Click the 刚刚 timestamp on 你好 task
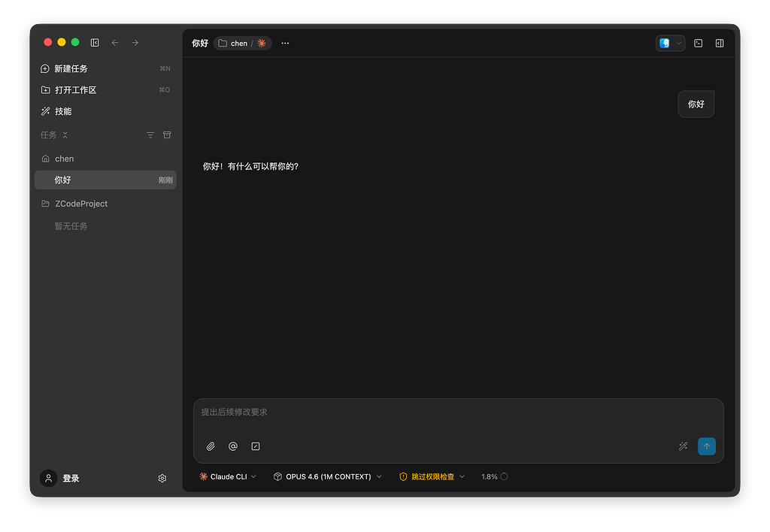Viewport: 770px width, 532px height. click(x=165, y=180)
